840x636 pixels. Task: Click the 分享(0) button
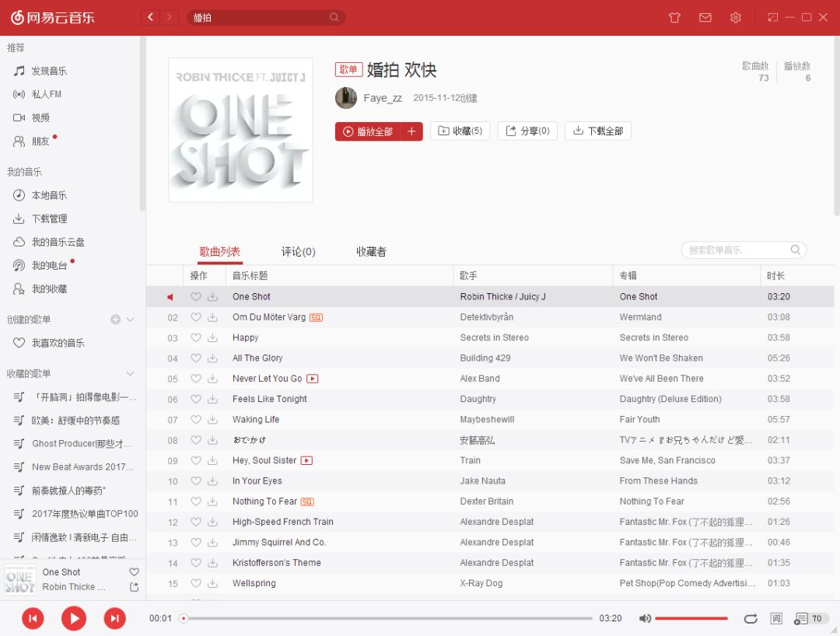pyautogui.click(x=527, y=131)
